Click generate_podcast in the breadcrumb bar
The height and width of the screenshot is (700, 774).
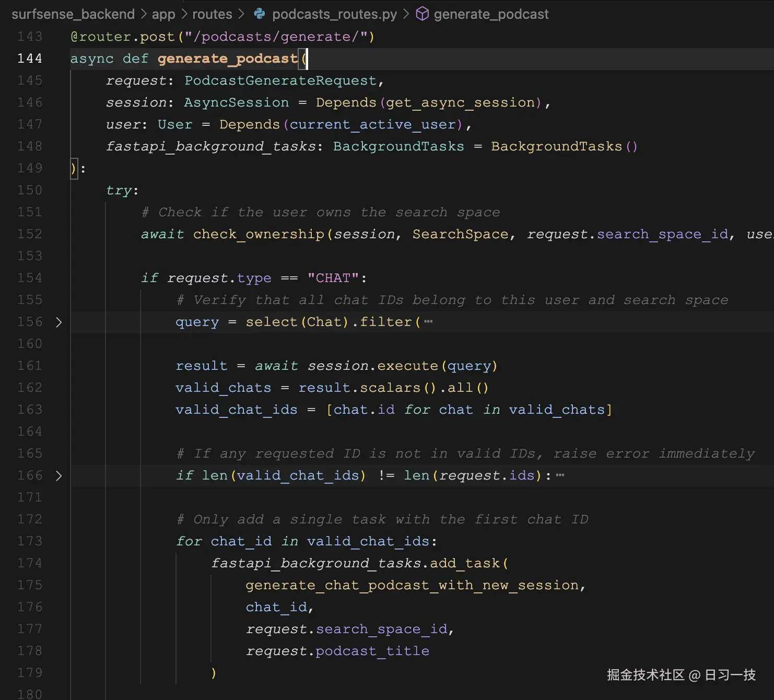click(491, 14)
